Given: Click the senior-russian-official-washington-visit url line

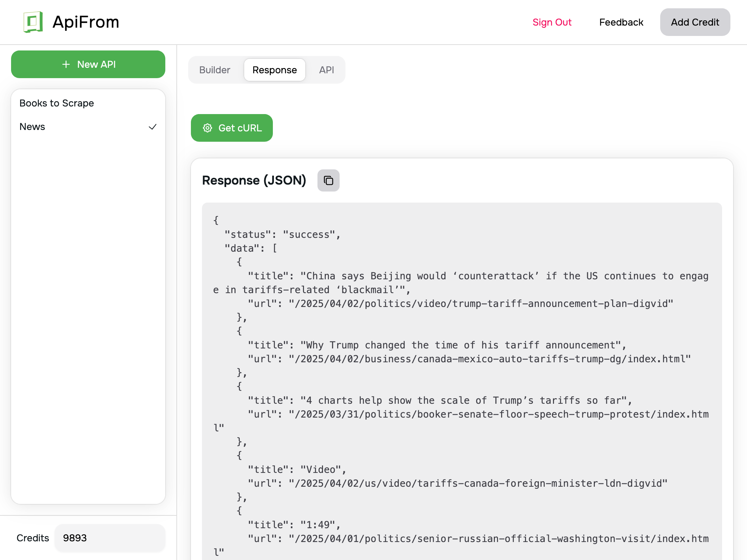Looking at the screenshot, I should pyautogui.click(x=461, y=545).
